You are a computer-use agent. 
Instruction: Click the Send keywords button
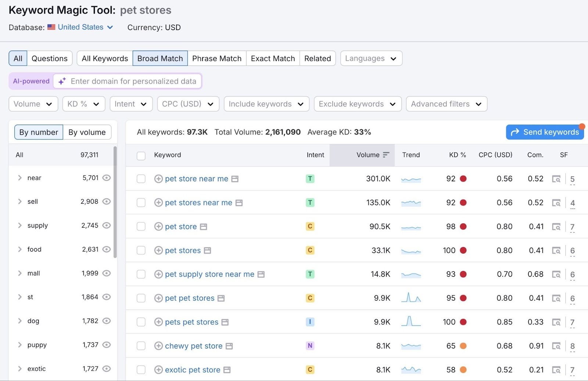click(545, 132)
